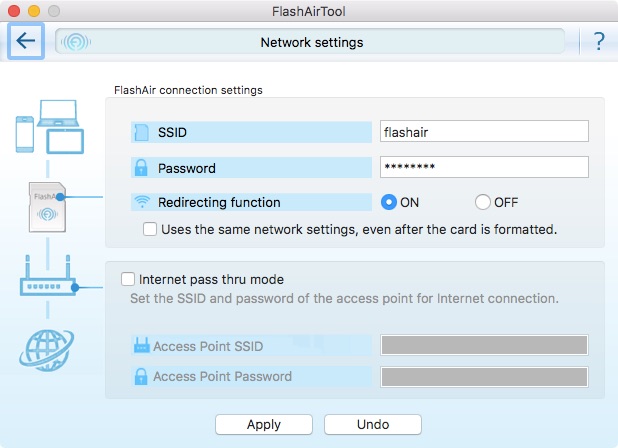Click the SD card icon beside SSID
This screenshot has height=448, width=618.
click(x=141, y=132)
